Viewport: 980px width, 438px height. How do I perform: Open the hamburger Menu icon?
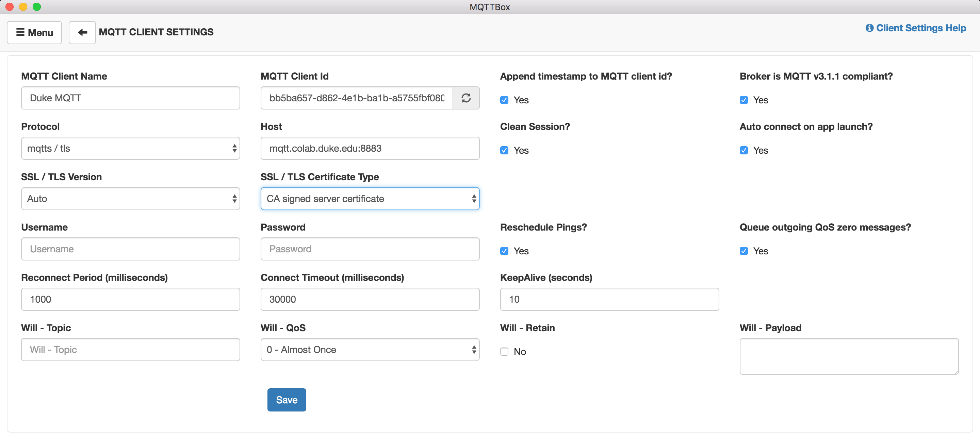tap(34, 32)
